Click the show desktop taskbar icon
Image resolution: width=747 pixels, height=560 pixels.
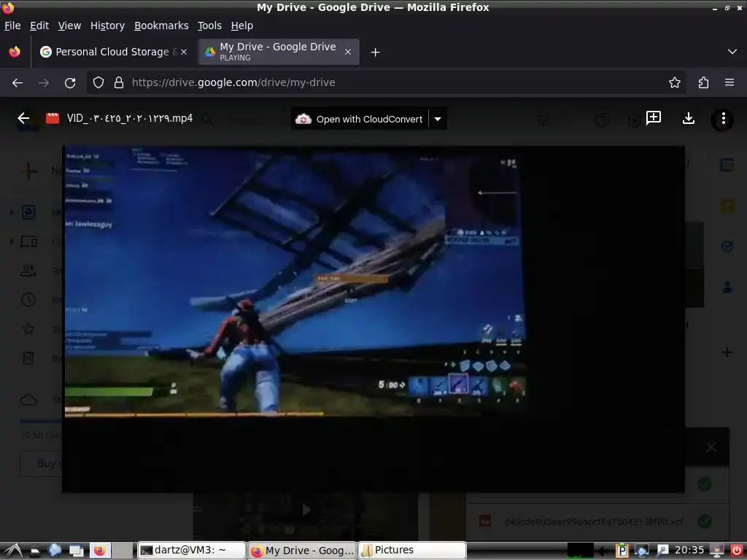point(76,551)
